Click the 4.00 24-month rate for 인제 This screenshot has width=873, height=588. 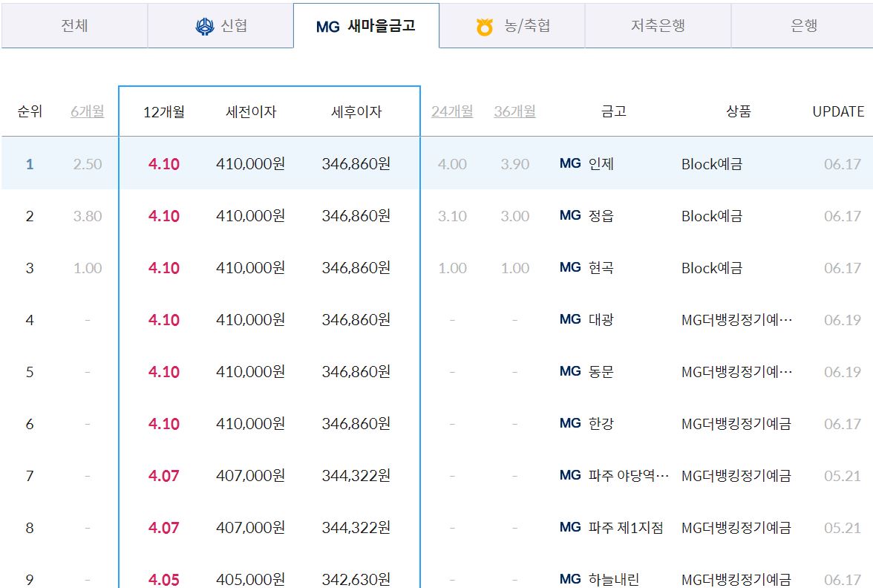click(452, 164)
